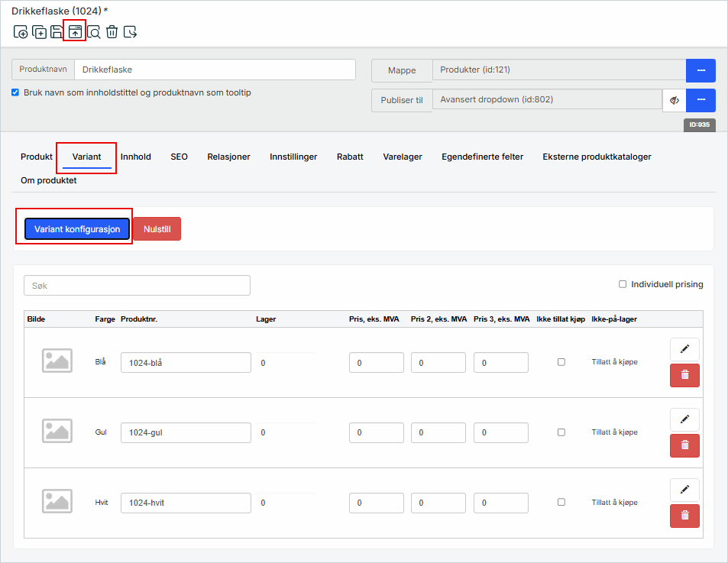
Task: Delete the Gul variant with red trash button
Action: pos(684,445)
